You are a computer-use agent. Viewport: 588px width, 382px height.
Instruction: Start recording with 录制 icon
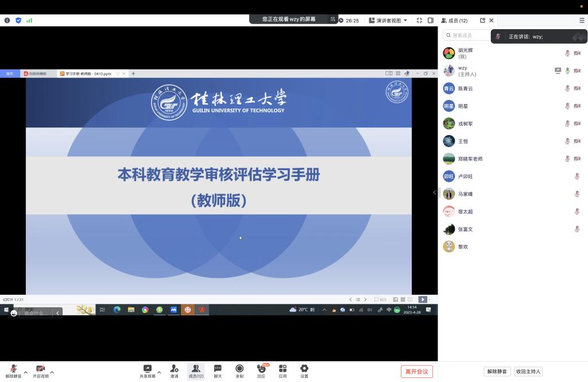(239, 368)
